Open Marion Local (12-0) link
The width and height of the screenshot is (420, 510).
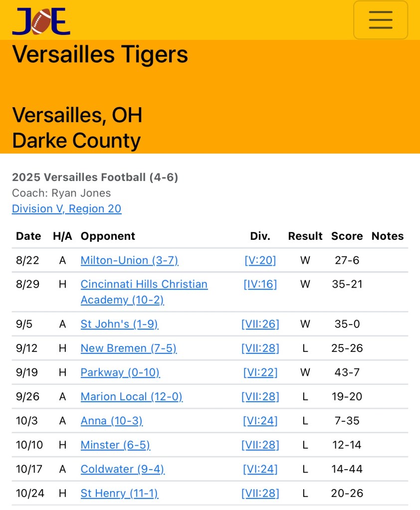131,397
